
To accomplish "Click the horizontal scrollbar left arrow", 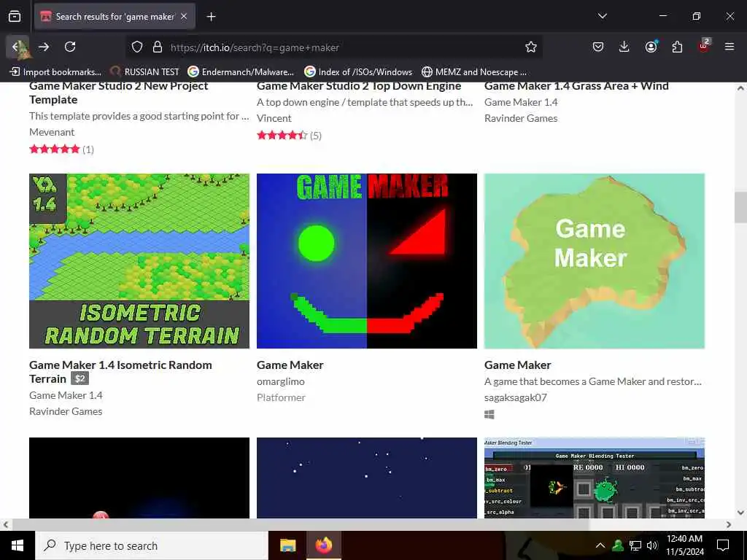I will click(6, 524).
